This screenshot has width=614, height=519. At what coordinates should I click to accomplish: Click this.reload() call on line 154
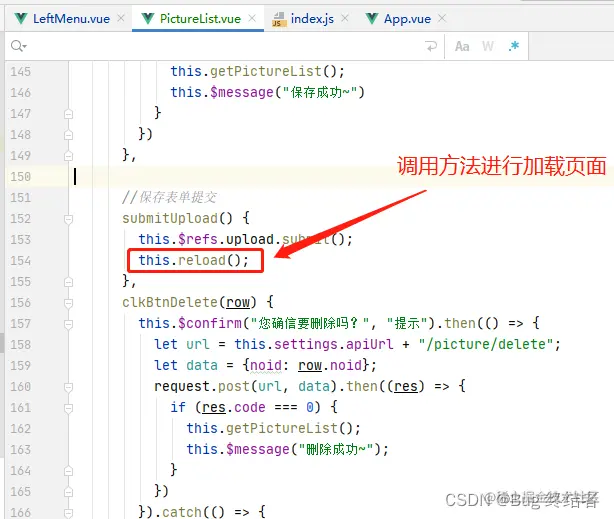[x=193, y=260]
